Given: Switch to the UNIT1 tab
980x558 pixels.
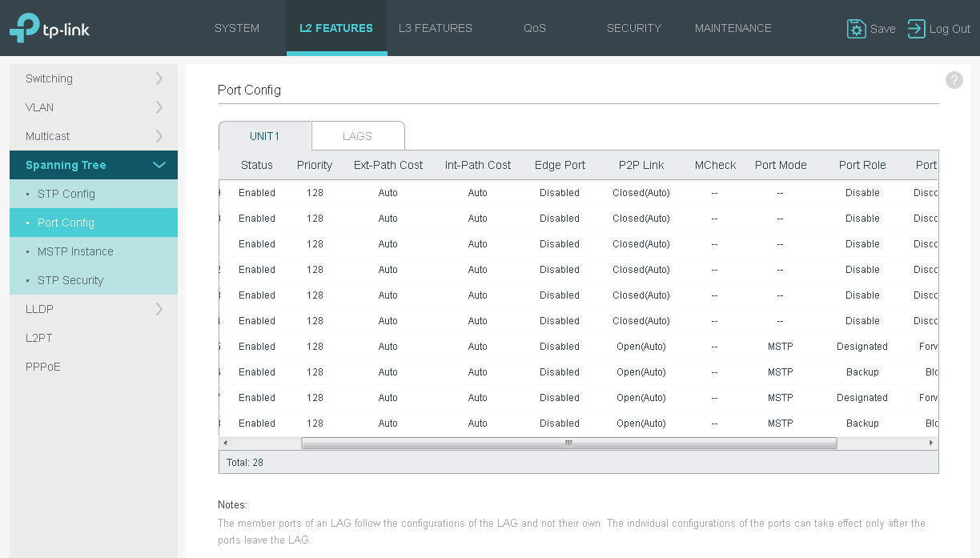Looking at the screenshot, I should point(265,136).
